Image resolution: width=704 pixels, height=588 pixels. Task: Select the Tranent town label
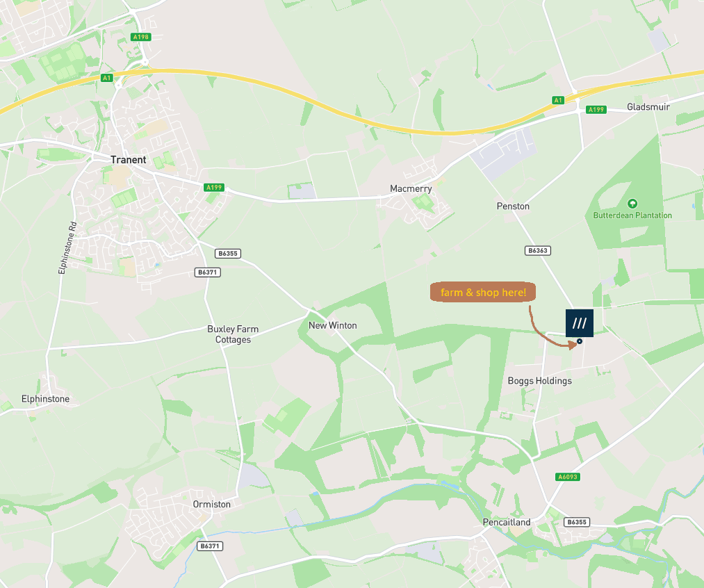coord(129,160)
